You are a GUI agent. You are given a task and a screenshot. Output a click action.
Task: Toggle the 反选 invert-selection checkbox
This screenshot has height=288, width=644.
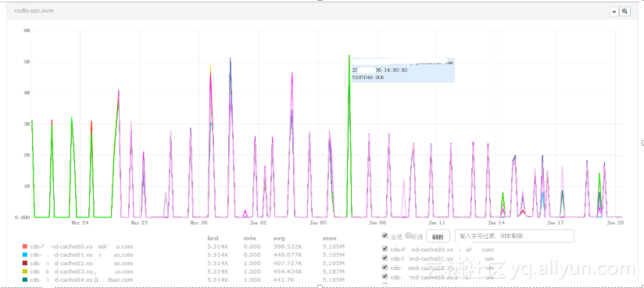click(x=408, y=236)
